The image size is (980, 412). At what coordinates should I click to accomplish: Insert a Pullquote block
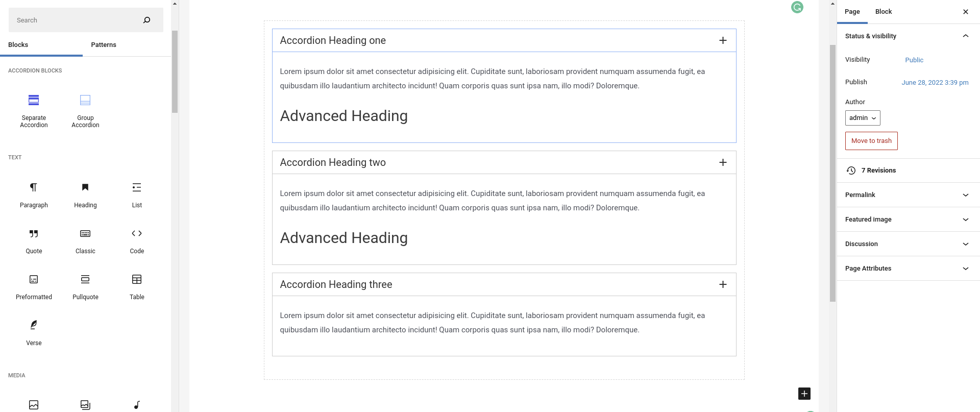[x=85, y=286]
